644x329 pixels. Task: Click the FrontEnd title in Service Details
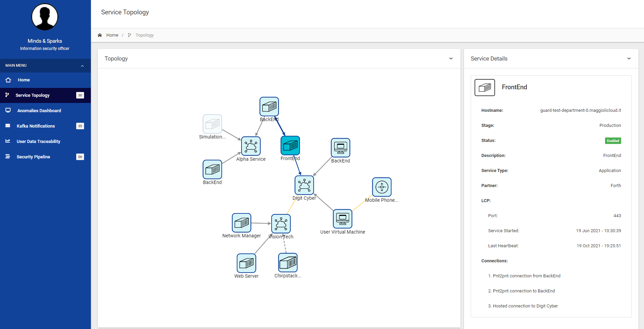click(x=514, y=87)
